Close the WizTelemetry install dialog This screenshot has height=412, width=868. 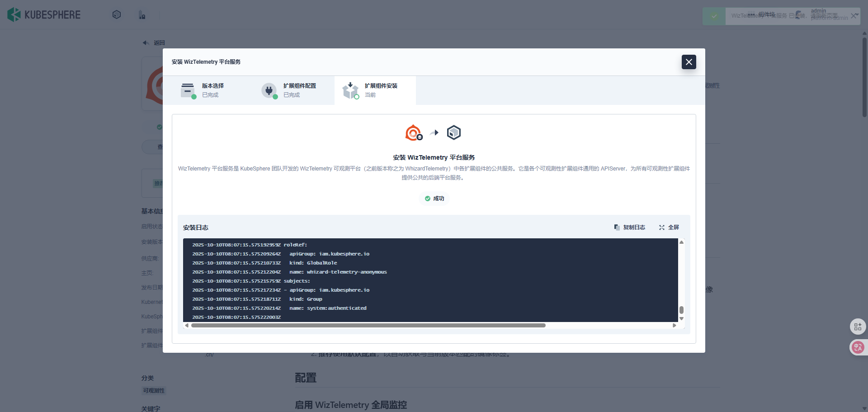pyautogui.click(x=689, y=62)
